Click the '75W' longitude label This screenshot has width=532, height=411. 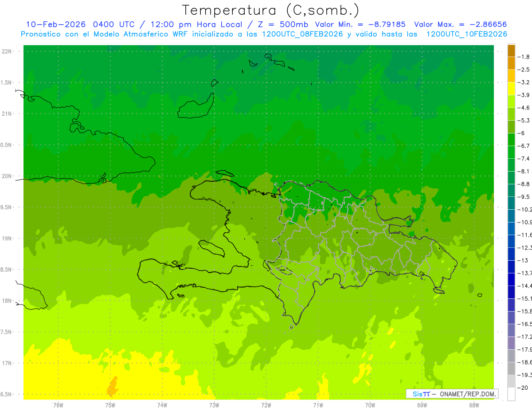point(110,405)
